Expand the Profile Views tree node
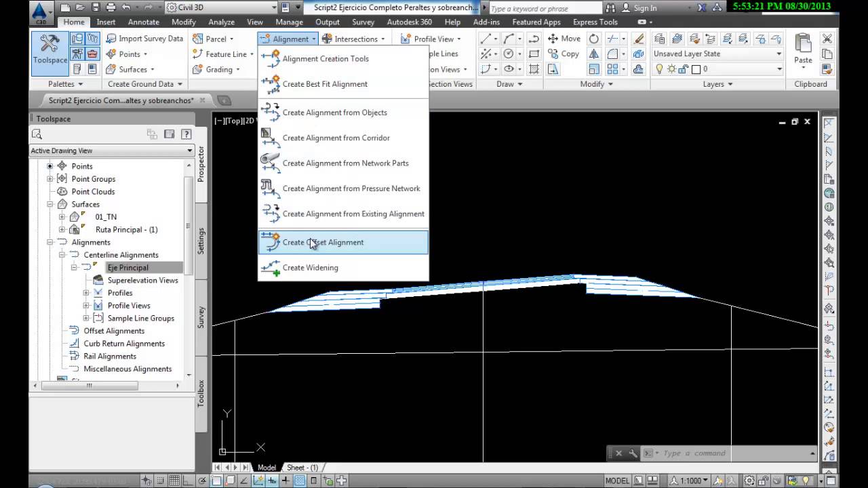The width and height of the screenshot is (868, 488). pyautogui.click(x=86, y=306)
